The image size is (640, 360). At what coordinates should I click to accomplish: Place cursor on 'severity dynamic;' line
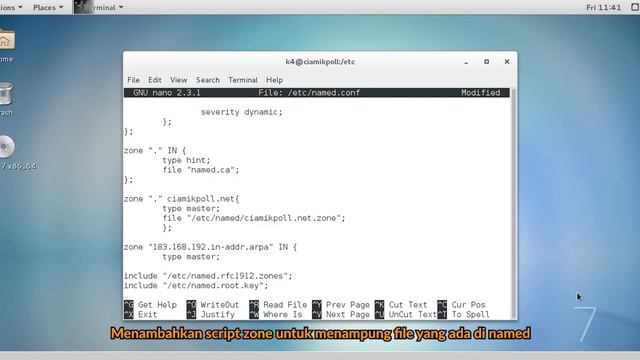tap(241, 112)
